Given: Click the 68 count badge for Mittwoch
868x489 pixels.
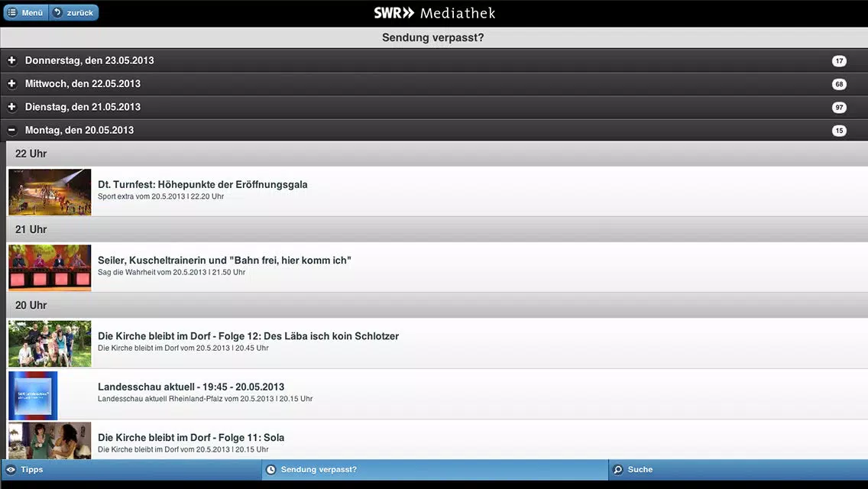Looking at the screenshot, I should [839, 84].
